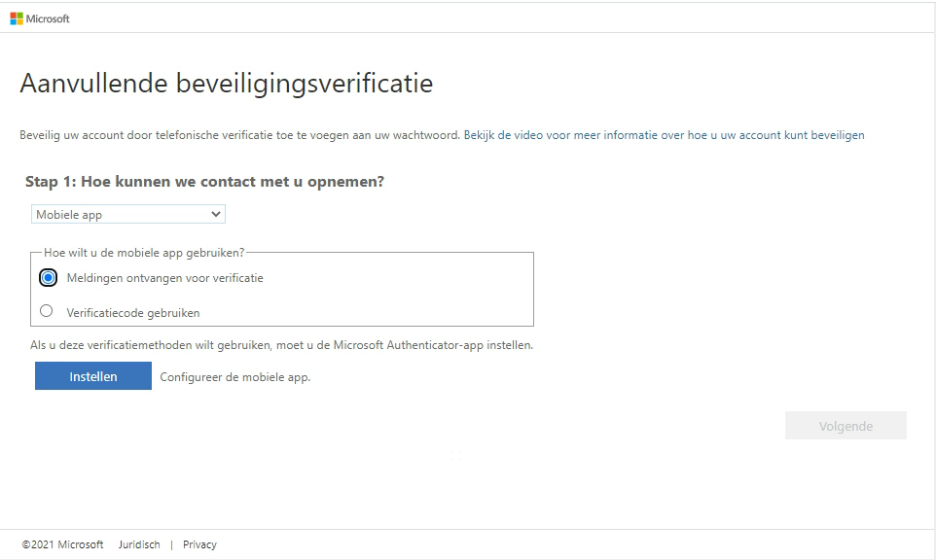Click the 'Configureer de mobiele app.' text
936x560 pixels.
pos(235,377)
